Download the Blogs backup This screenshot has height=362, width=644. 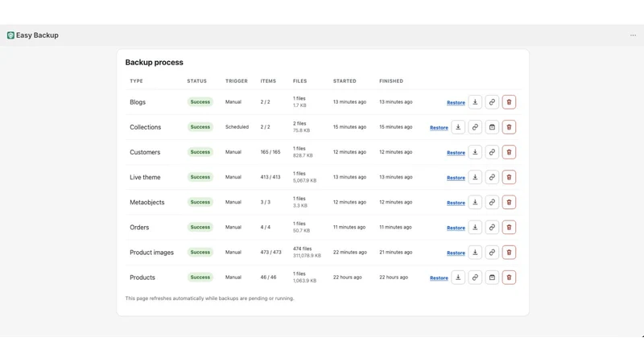click(x=475, y=102)
